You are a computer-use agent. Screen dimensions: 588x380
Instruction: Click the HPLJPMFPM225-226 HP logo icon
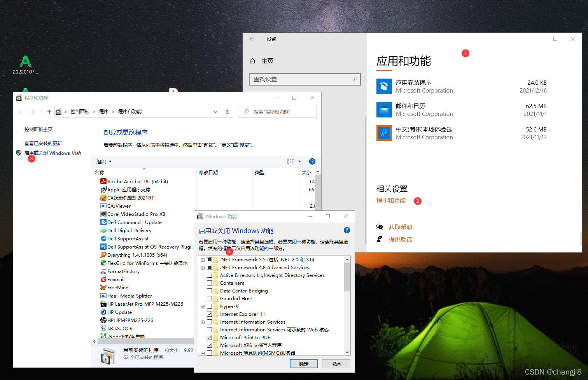pos(103,320)
